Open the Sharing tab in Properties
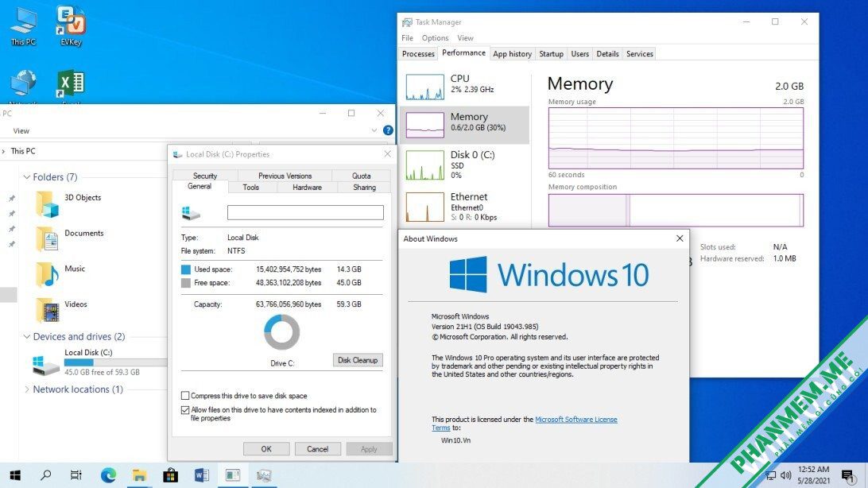The height and width of the screenshot is (488, 868). click(x=364, y=187)
